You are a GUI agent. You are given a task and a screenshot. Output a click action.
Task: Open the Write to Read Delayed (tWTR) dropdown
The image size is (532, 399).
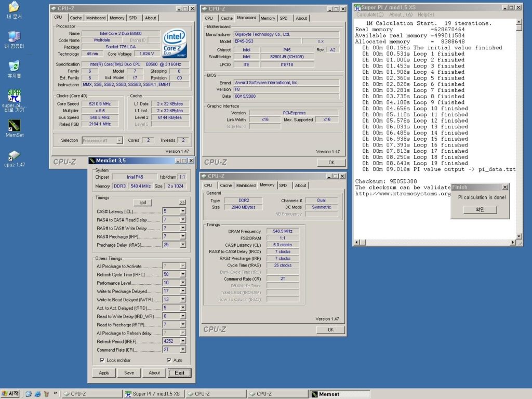point(183,299)
